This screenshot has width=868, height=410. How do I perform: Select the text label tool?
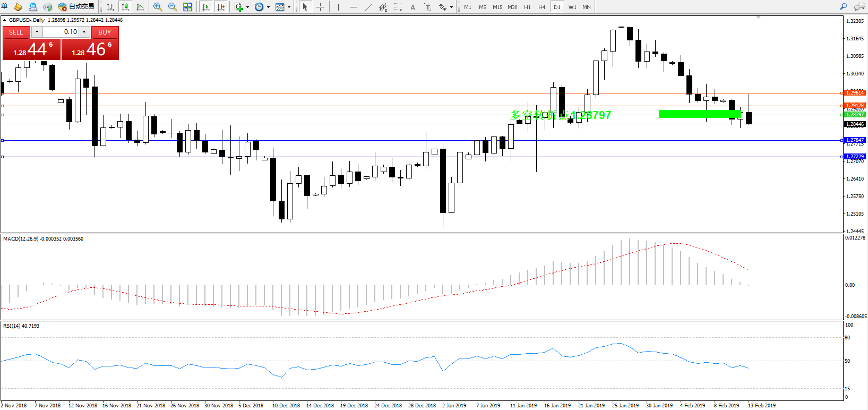412,7
